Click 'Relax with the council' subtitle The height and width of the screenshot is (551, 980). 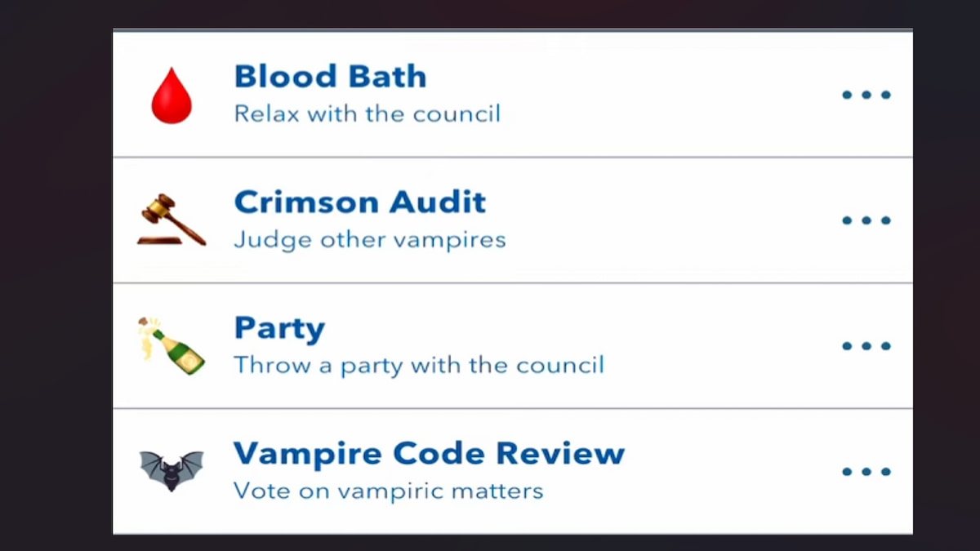point(367,114)
